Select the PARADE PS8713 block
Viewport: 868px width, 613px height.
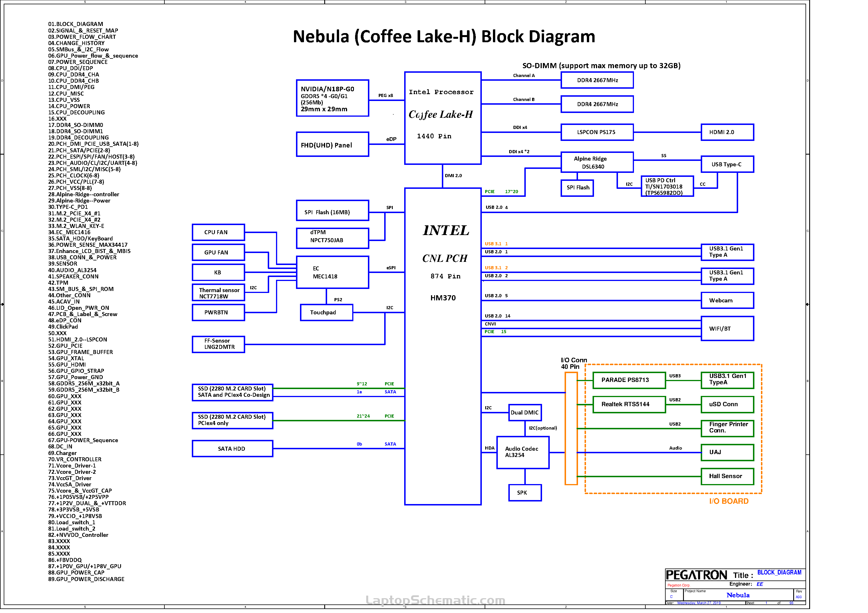coord(630,381)
